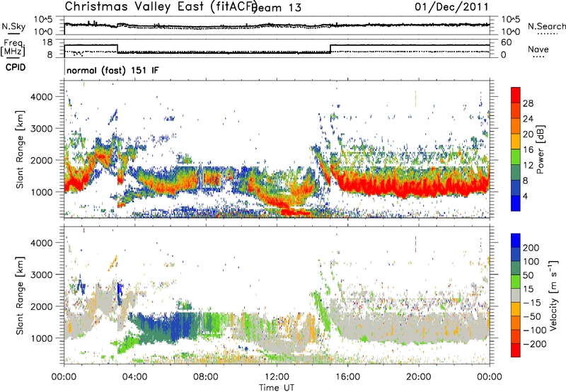Select the 'Time UT' axis title

point(277,388)
